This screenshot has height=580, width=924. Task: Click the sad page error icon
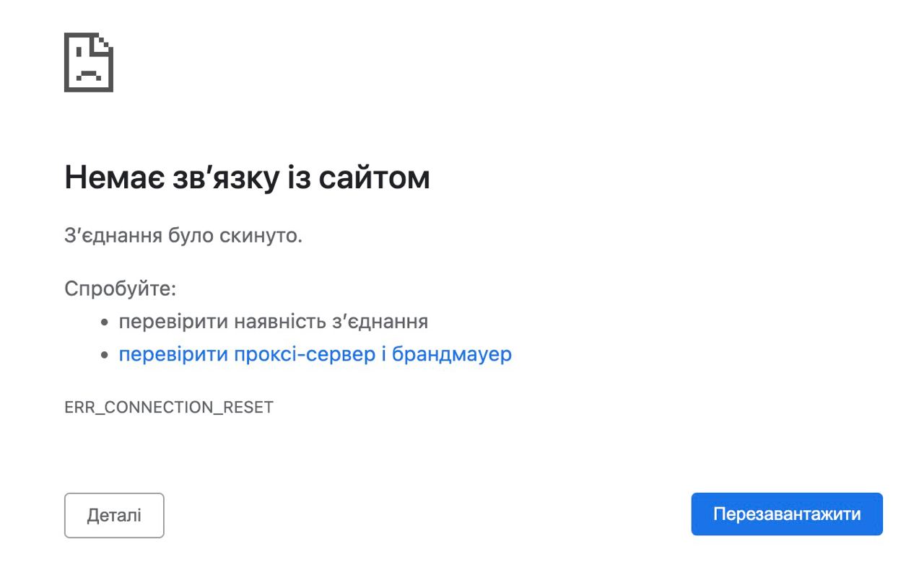[88, 63]
